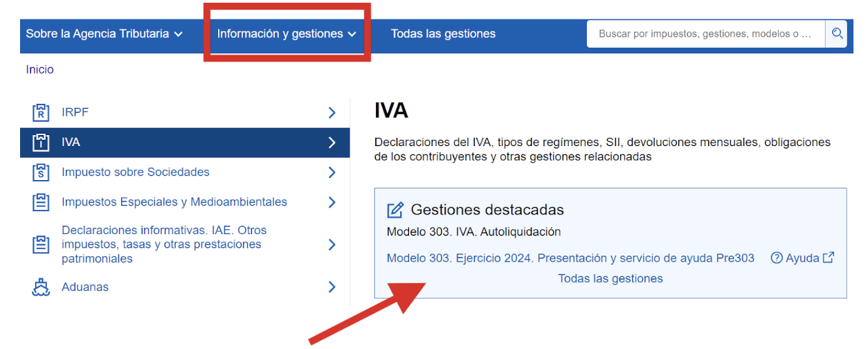Click the IVA page heading

tap(391, 111)
